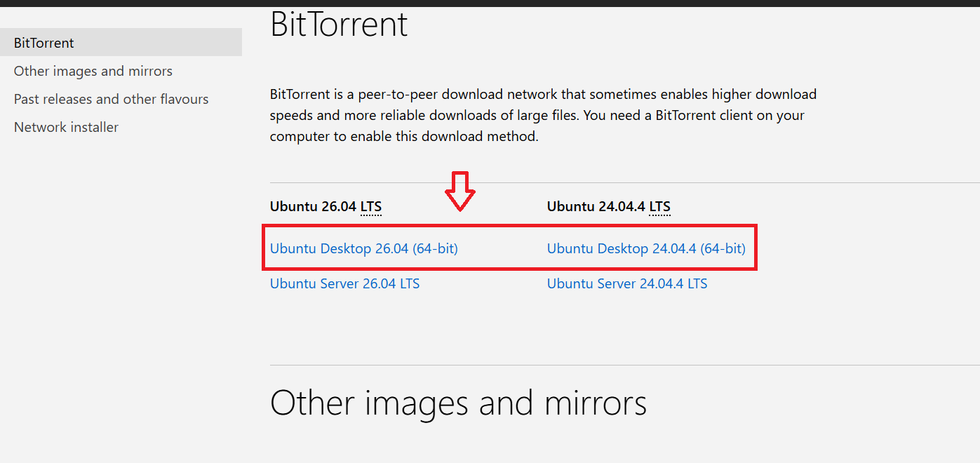Go to Other images and mirrors in sidebar
Screen dimensions: 980x463
[93, 71]
